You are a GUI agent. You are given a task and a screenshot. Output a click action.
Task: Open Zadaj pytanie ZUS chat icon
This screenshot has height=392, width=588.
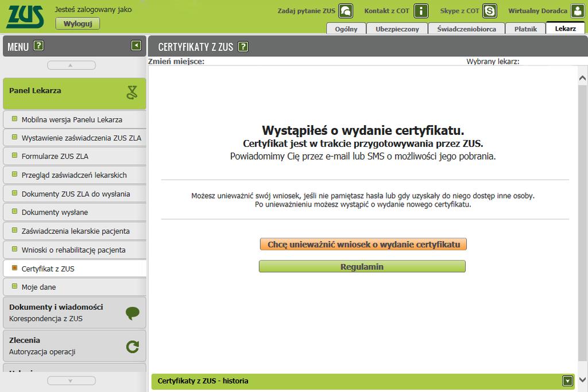346,11
